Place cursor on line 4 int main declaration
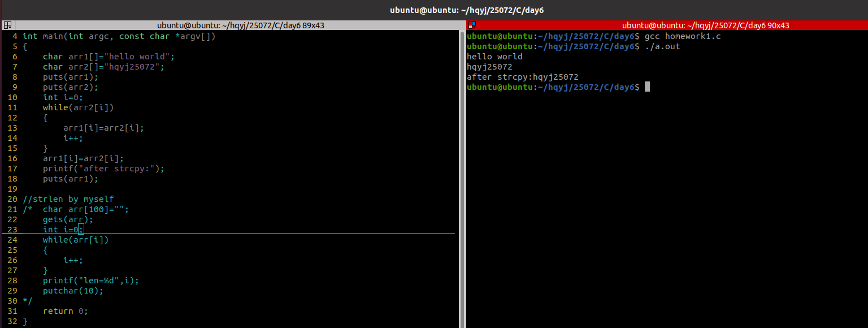 pos(119,36)
